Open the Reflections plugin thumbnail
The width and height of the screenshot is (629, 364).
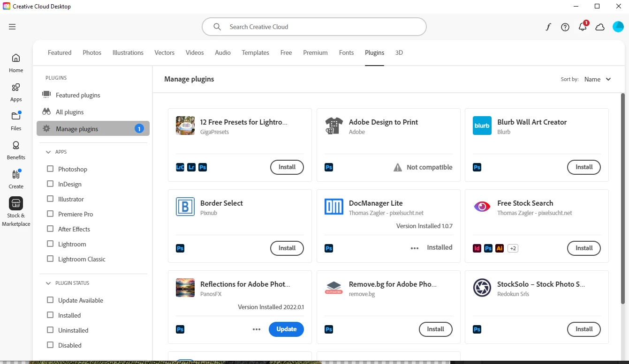pos(185,288)
